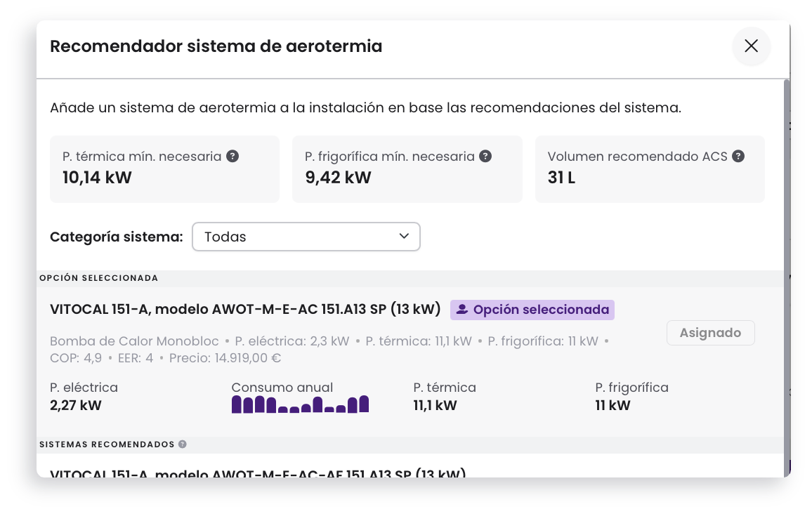The height and width of the screenshot is (514, 812).
Task: Click the P. térmica 11,1 kW value
Action: tap(435, 405)
